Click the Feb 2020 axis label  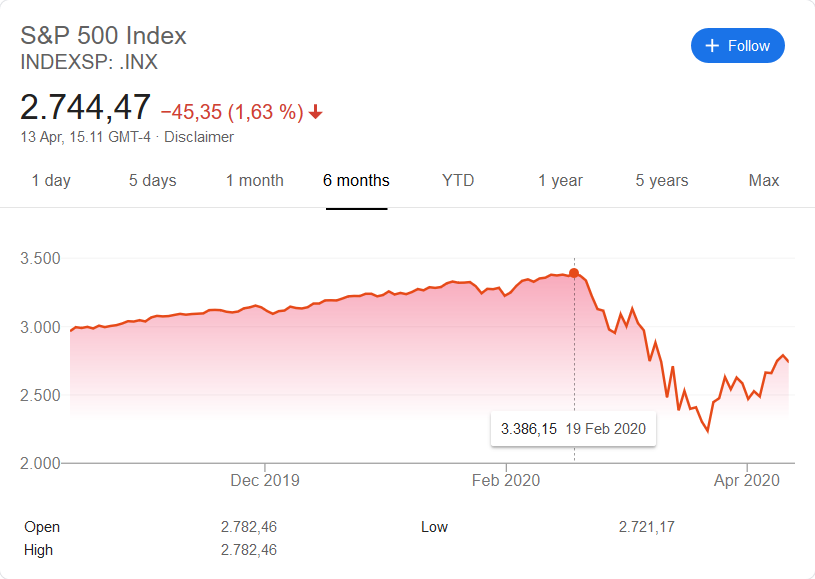506,480
